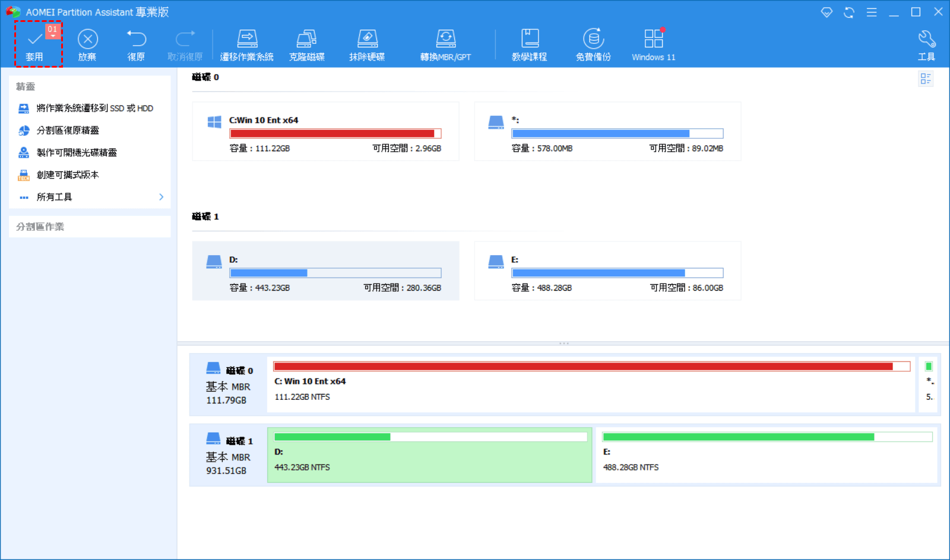Viewport: 950px width, 560px height.
Task: Expand 所有工具 with its chevron arrow
Action: [x=161, y=197]
